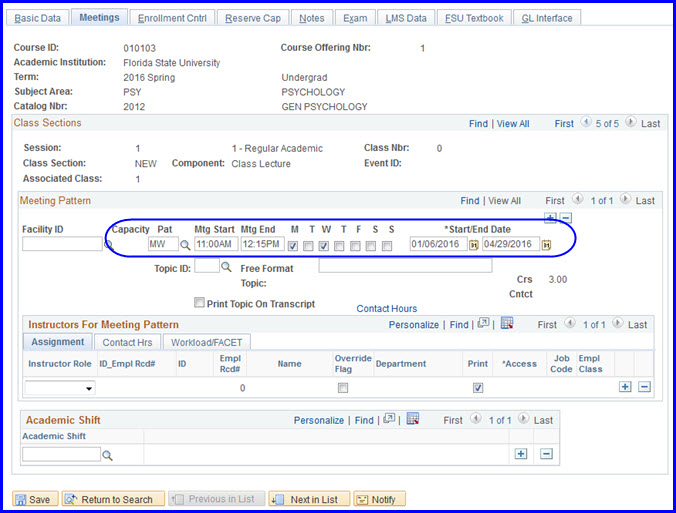This screenshot has width=676, height=513.
Task: Uncheck the Monday meeting day checkbox
Action: coord(292,245)
